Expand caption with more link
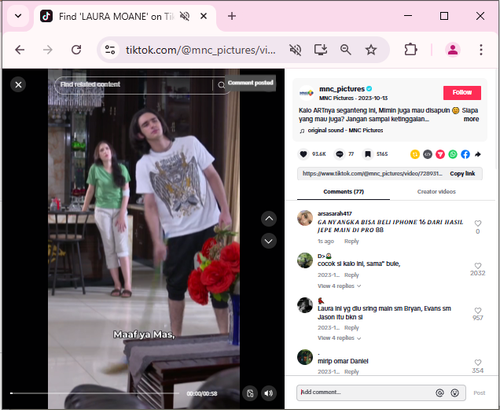Screen dimensions: 500x410 tap(471, 119)
